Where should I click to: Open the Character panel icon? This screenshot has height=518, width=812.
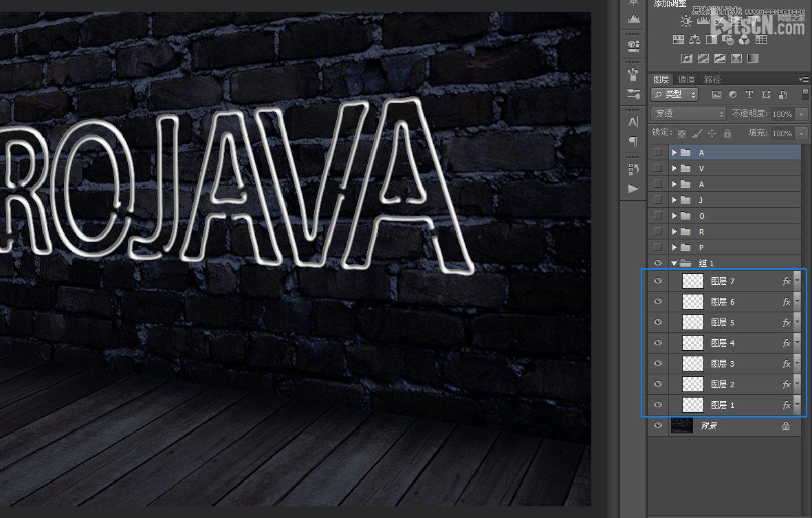tap(633, 122)
